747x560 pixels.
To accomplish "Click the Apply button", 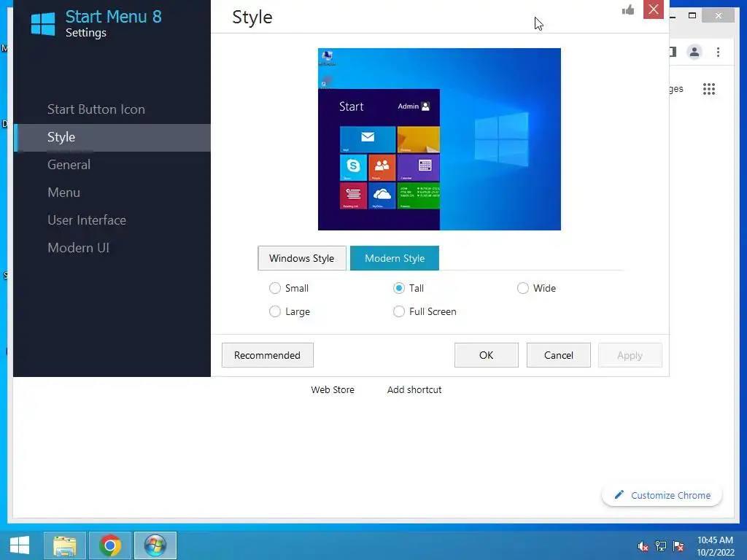I will pos(630,355).
